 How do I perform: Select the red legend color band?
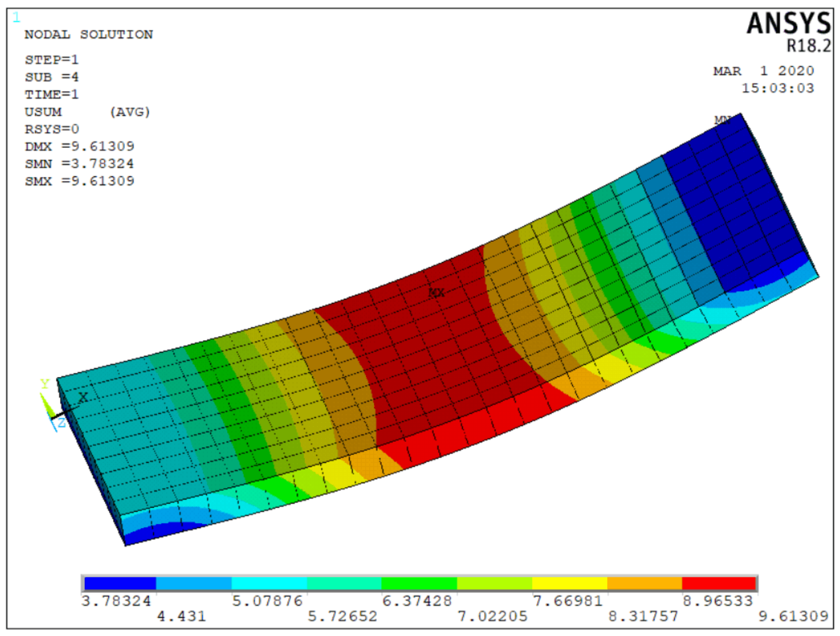[x=719, y=583]
